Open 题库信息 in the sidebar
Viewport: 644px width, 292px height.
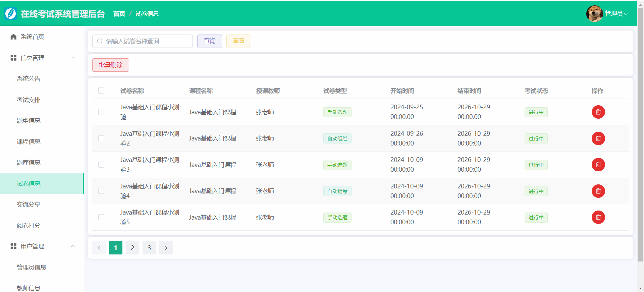coord(42,162)
